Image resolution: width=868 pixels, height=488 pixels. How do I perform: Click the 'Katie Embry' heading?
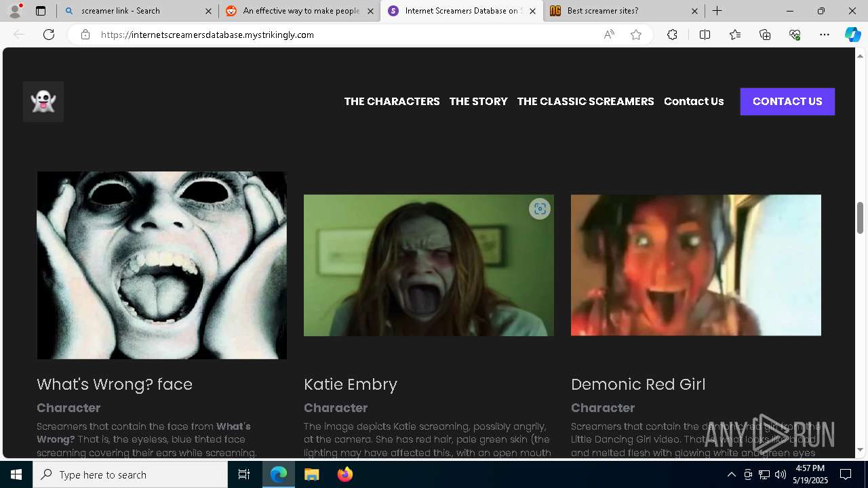(351, 384)
